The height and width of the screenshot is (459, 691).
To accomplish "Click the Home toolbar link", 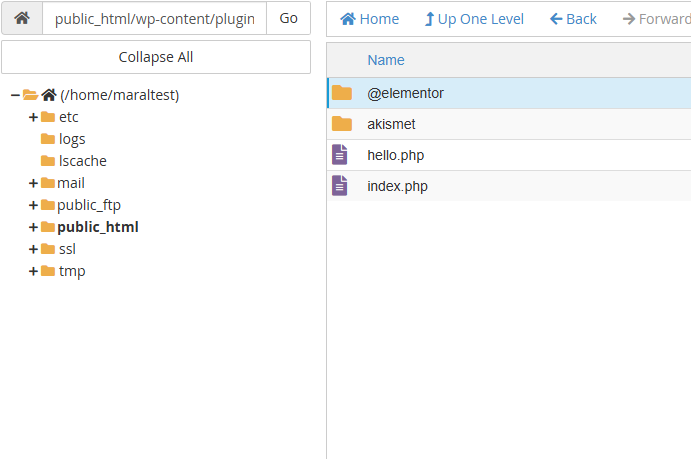I will click(369, 19).
